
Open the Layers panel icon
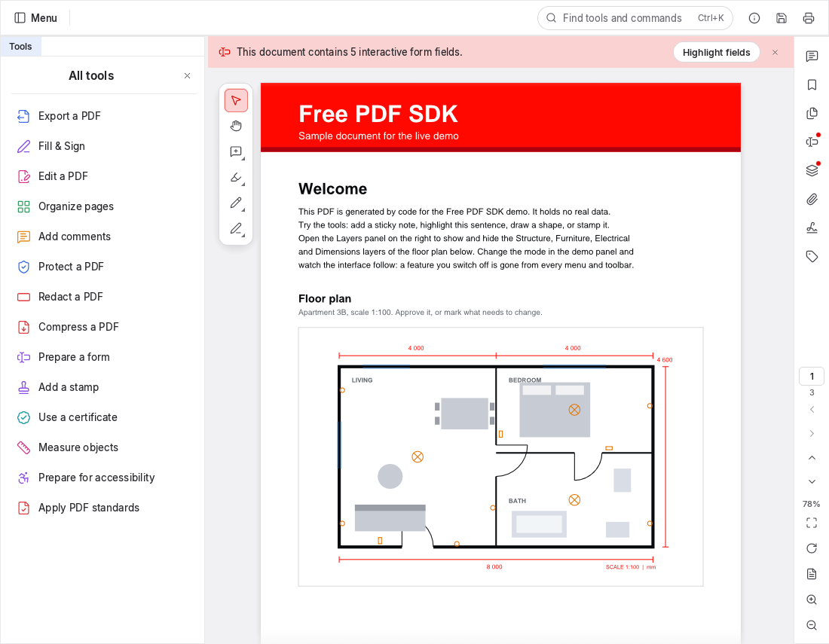coord(812,170)
